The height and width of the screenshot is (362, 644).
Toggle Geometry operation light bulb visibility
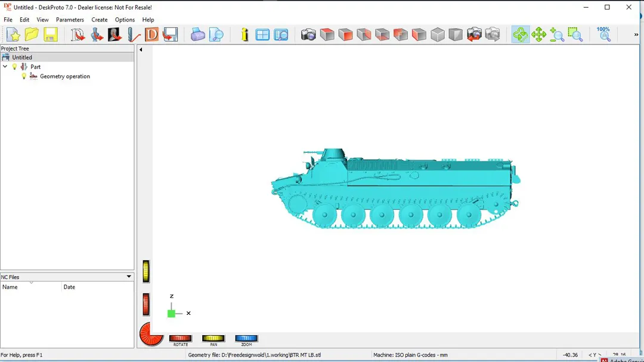[x=24, y=76]
